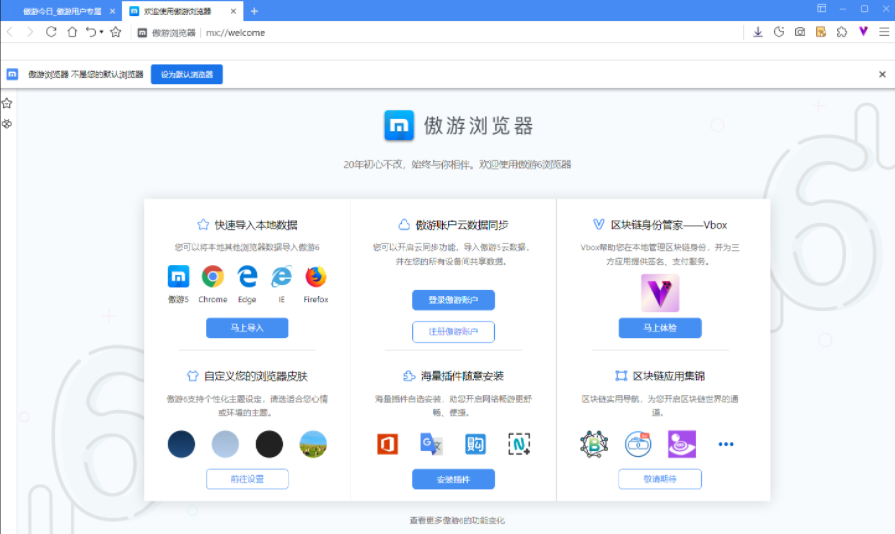Open the purple Vbox toolbar icon
This screenshot has width=895, height=534.
click(862, 32)
